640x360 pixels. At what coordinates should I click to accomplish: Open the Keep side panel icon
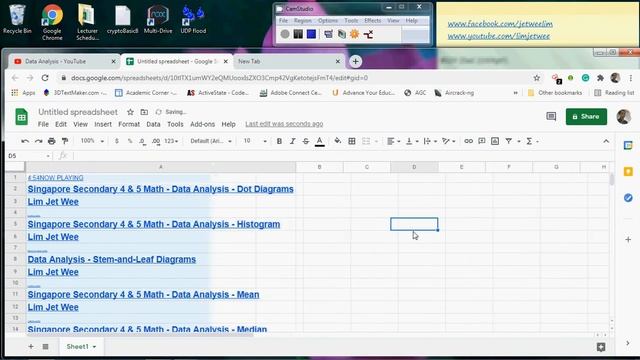point(628,171)
